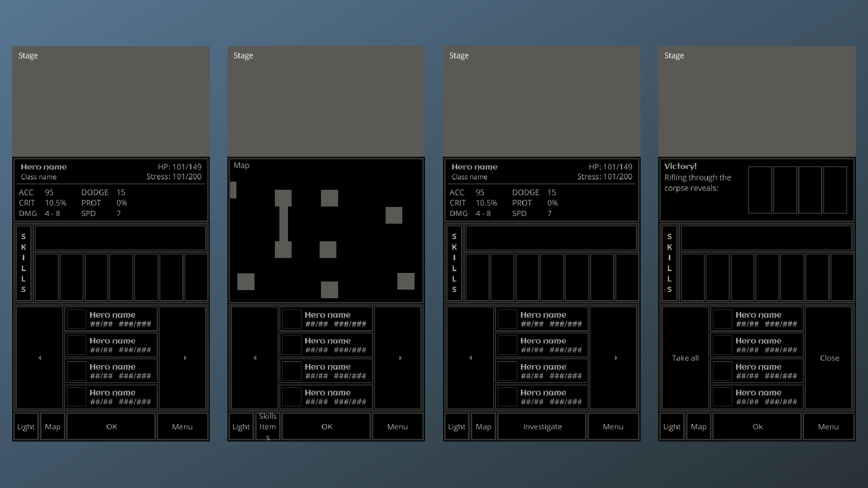Screen dimensions: 868x488
Task: Toggle the Light in the map panel
Action: point(241,427)
